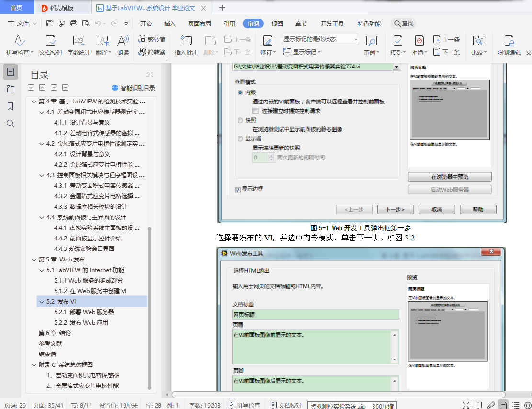Open 显示标记 show markup menu
This screenshot has height=409, width=532.
pyautogui.click(x=302, y=52)
